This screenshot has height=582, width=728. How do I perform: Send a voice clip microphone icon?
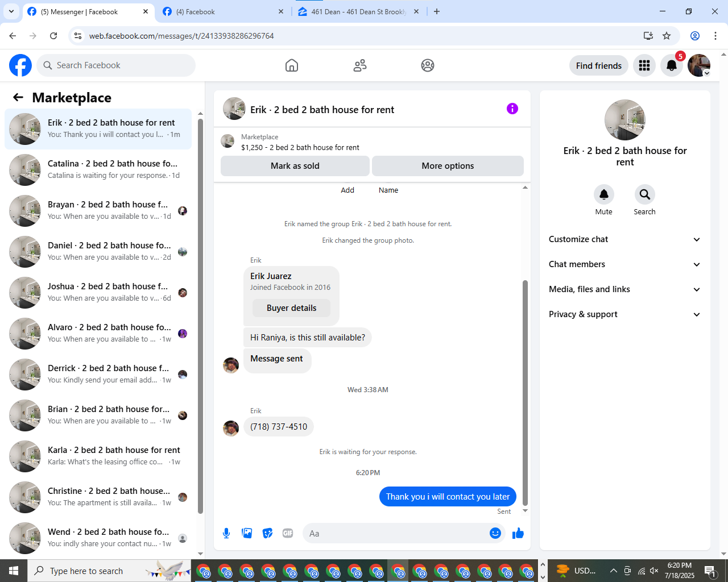click(x=226, y=533)
